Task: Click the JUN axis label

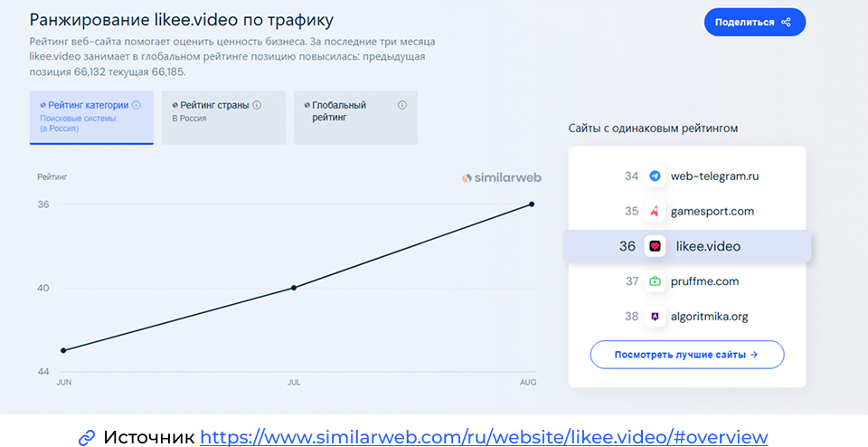Action: tap(64, 382)
